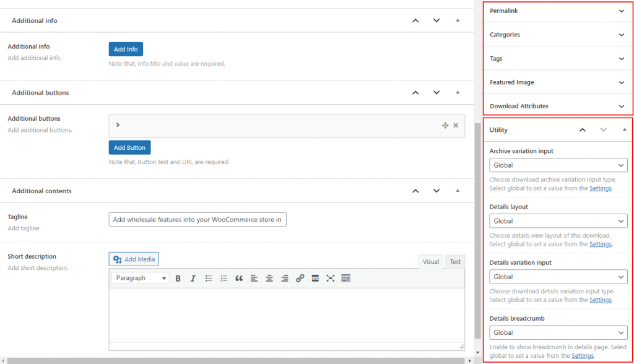Apply bold formatting in short description editor
The height and width of the screenshot is (364, 634).
178,278
